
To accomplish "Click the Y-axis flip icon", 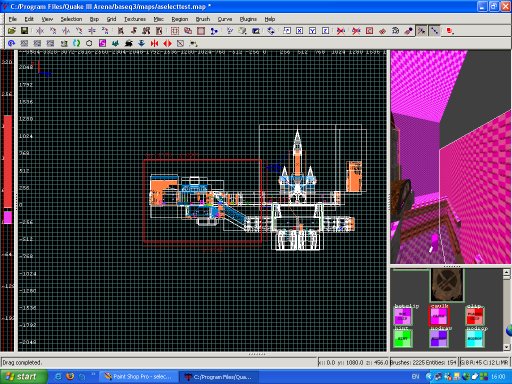I will (x=66, y=31).
